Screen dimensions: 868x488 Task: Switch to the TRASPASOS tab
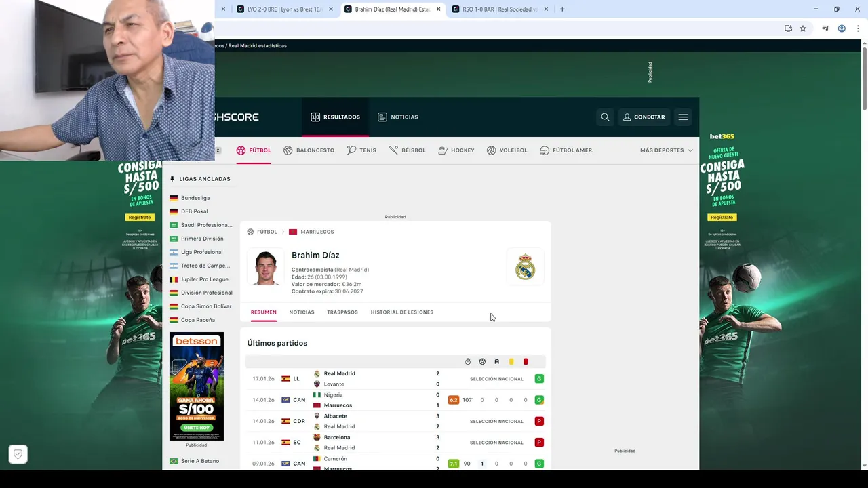point(342,312)
